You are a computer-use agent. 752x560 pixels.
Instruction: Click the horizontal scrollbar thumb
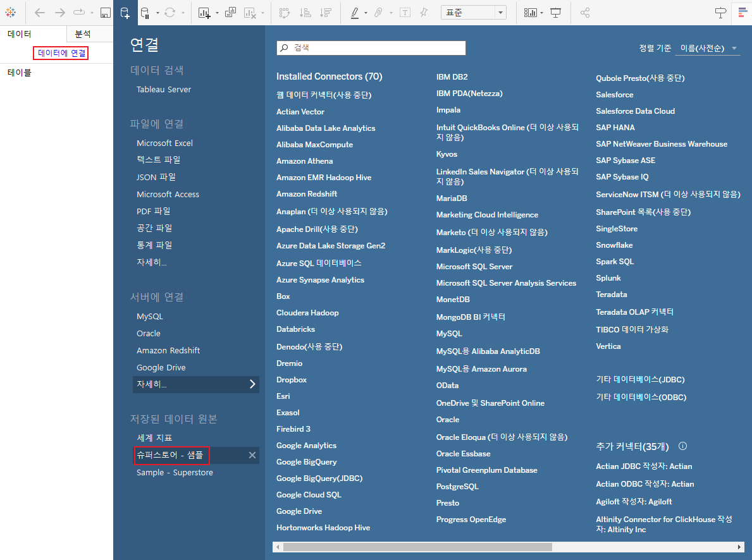tap(417, 547)
